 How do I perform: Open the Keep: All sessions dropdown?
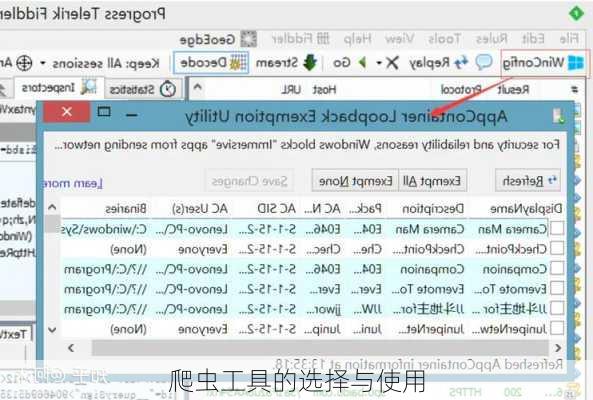tap(101, 63)
